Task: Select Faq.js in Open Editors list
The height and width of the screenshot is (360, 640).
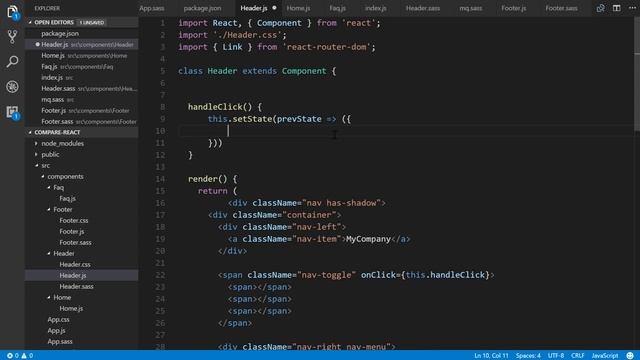Action: (x=82, y=67)
